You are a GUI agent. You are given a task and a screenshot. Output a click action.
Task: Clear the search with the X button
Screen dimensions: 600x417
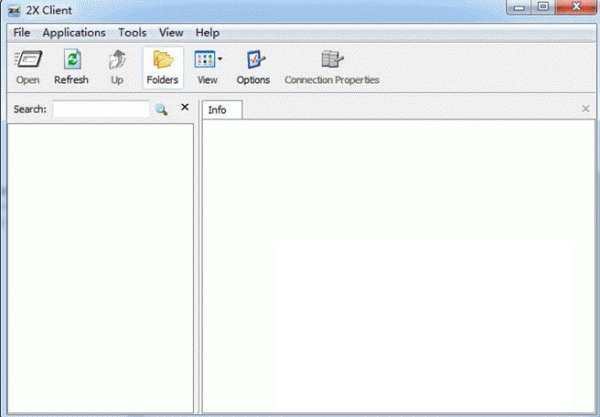click(x=184, y=108)
